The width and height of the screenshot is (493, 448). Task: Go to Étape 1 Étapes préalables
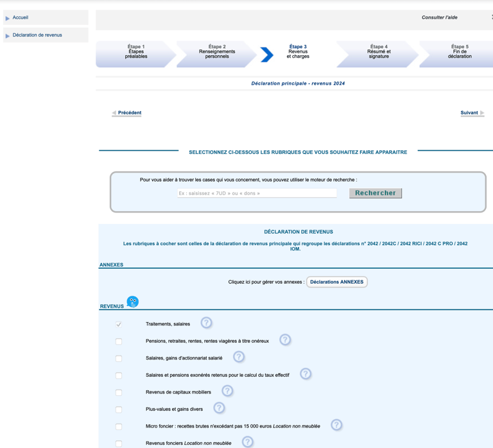[x=136, y=54]
